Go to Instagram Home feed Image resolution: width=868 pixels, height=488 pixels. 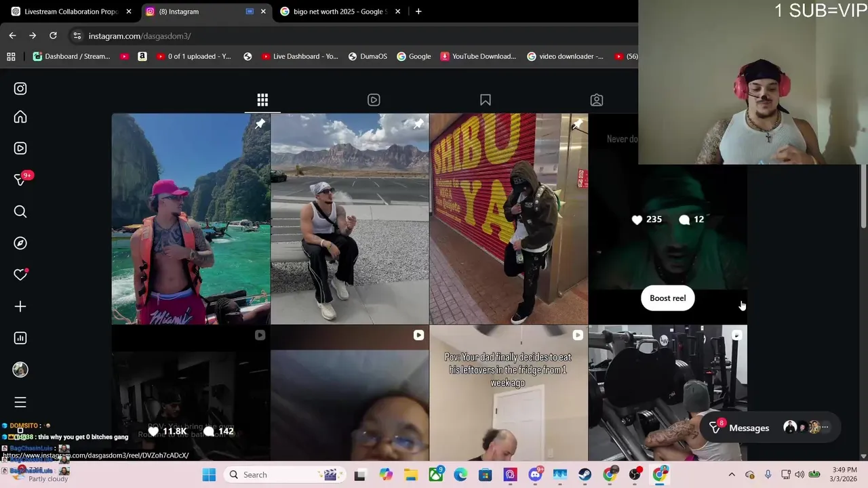coord(20,117)
